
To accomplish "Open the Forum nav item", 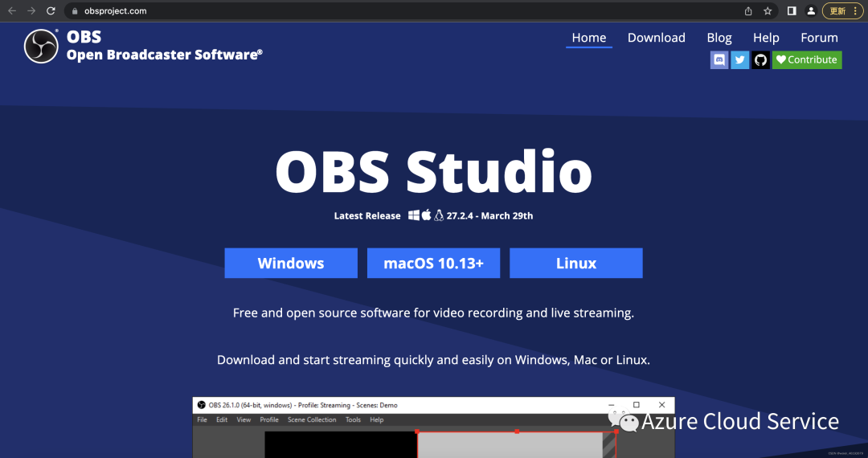I will [819, 38].
